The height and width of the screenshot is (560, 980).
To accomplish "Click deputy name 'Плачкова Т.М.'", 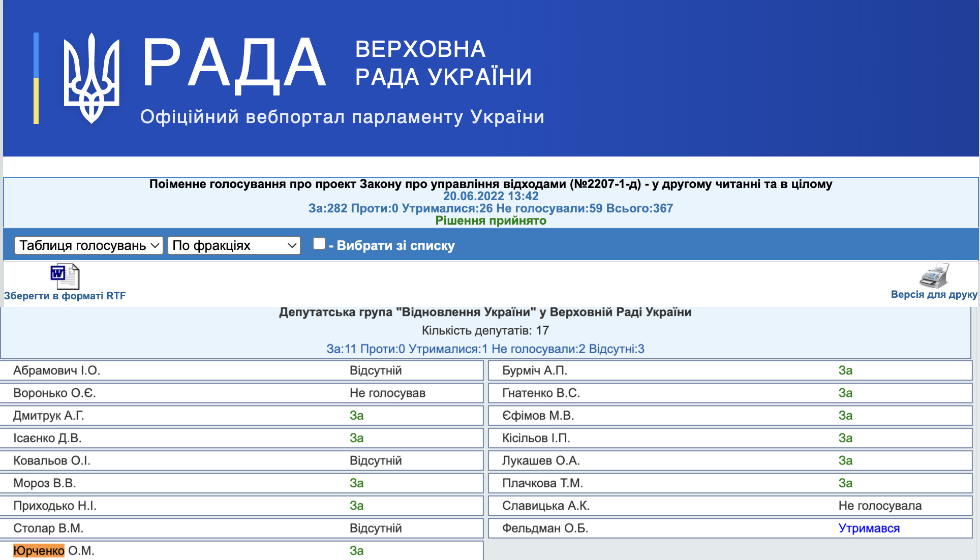I will tap(543, 483).
